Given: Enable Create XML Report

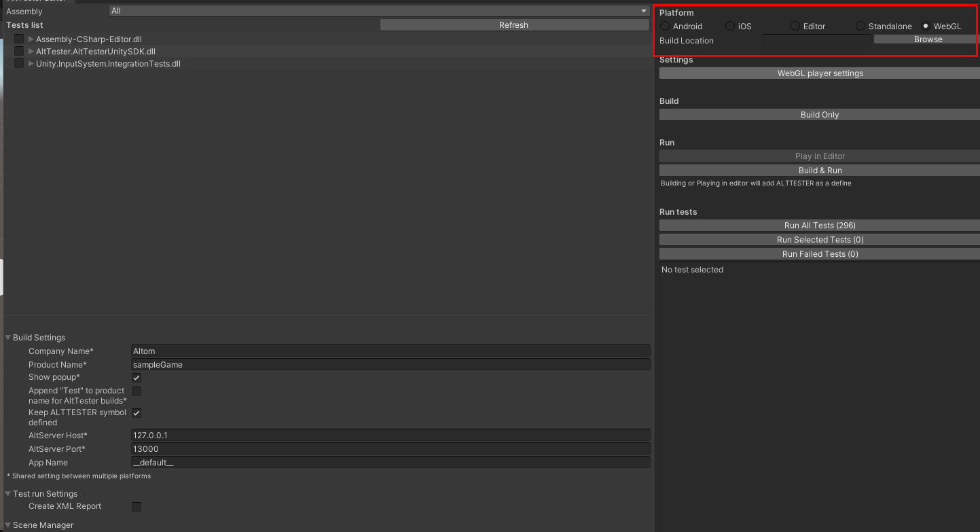Looking at the screenshot, I should pos(136,506).
